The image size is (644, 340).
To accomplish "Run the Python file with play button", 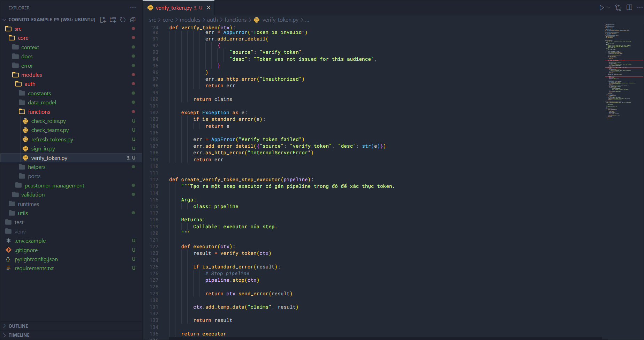I will pos(601,8).
